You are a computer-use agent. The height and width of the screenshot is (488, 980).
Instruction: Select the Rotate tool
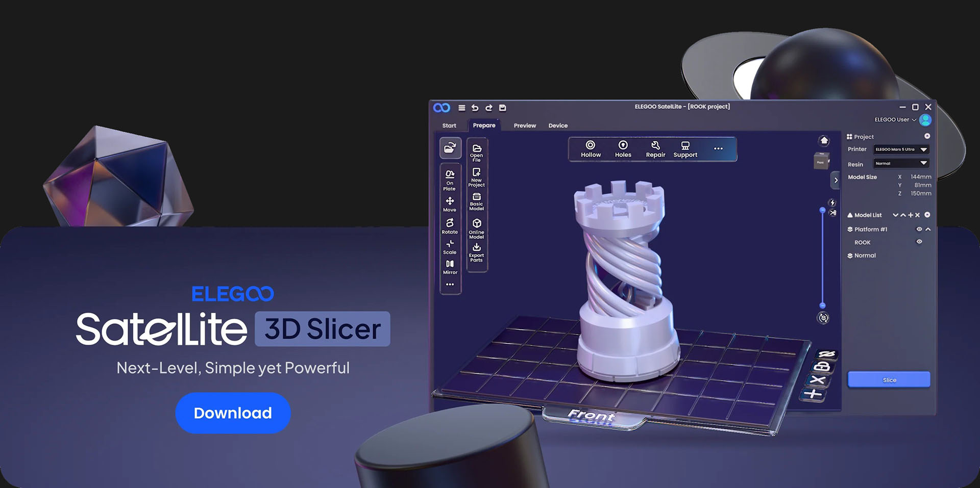click(450, 226)
